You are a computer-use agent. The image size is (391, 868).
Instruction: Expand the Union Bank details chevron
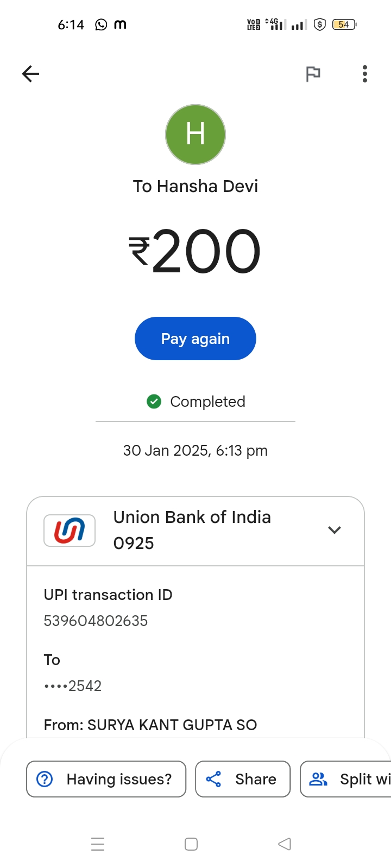click(x=335, y=530)
